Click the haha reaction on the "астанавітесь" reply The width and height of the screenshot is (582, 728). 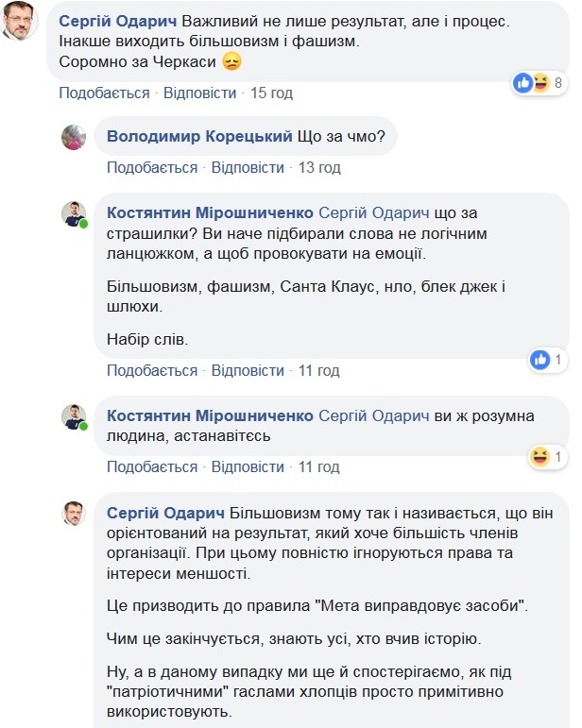click(x=540, y=457)
